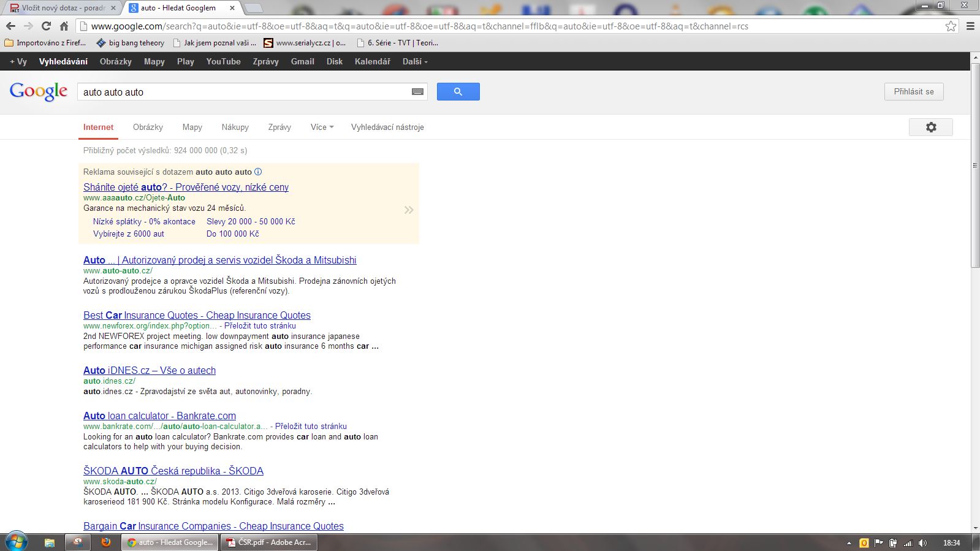The height and width of the screenshot is (551, 980).
Task: Go back with the browser back arrow
Action: [x=10, y=26]
